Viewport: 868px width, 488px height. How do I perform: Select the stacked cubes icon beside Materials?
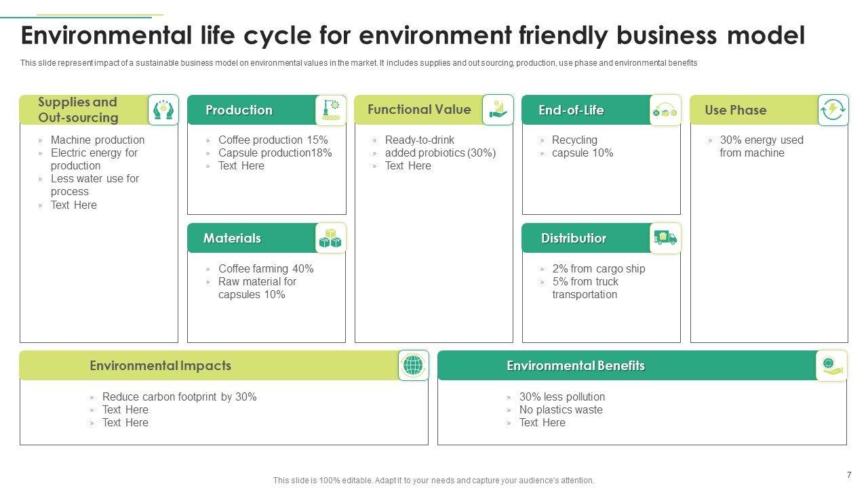pos(331,238)
